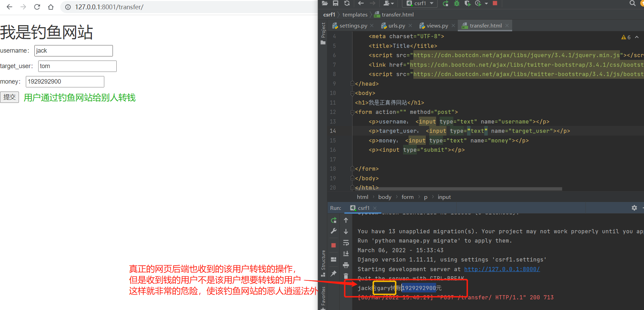644x310 pixels.
Task: Click transfer.html in the navigation breadcrumb
Action: coord(394,14)
